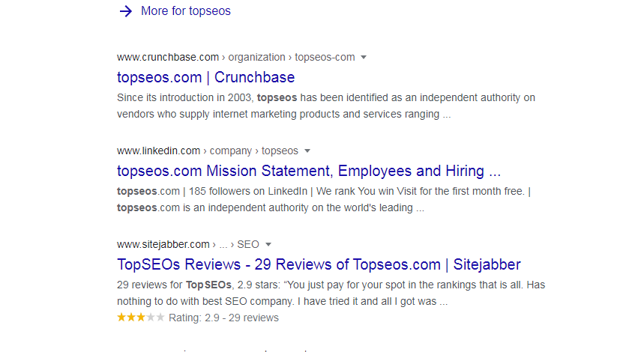Open the topseos.com | Crunchbase result
This screenshot has width=644, height=352.
pyautogui.click(x=206, y=77)
